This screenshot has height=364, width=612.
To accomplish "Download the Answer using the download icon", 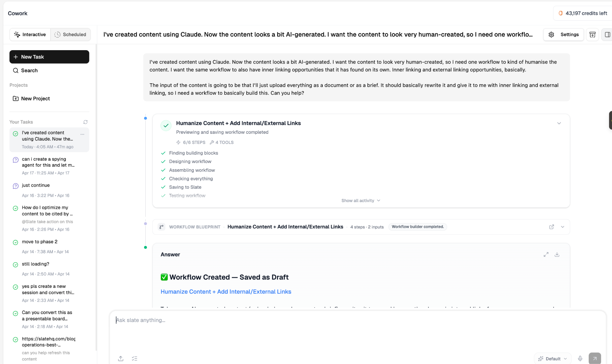I will click(x=557, y=254).
